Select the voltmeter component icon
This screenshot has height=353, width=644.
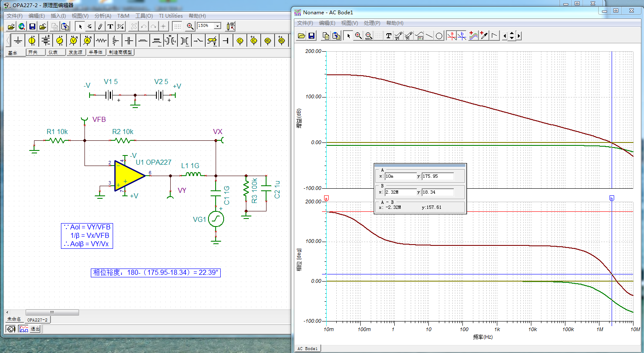click(74, 40)
